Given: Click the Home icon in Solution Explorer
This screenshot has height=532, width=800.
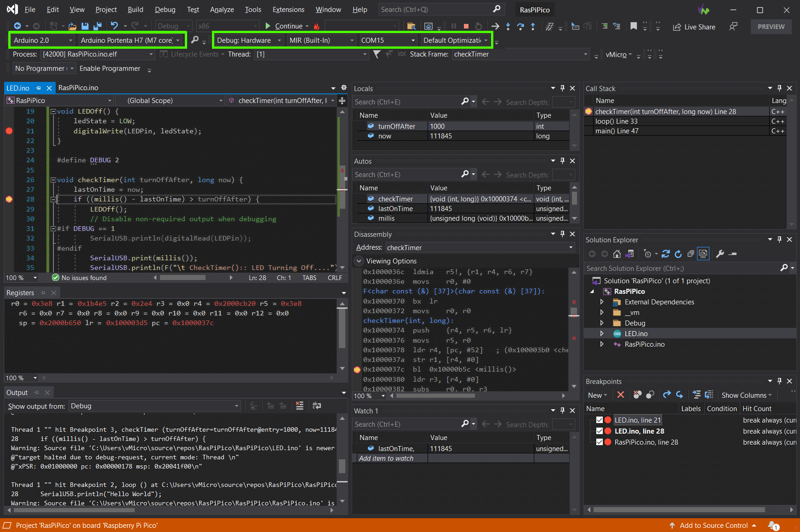Looking at the screenshot, I should point(617,254).
